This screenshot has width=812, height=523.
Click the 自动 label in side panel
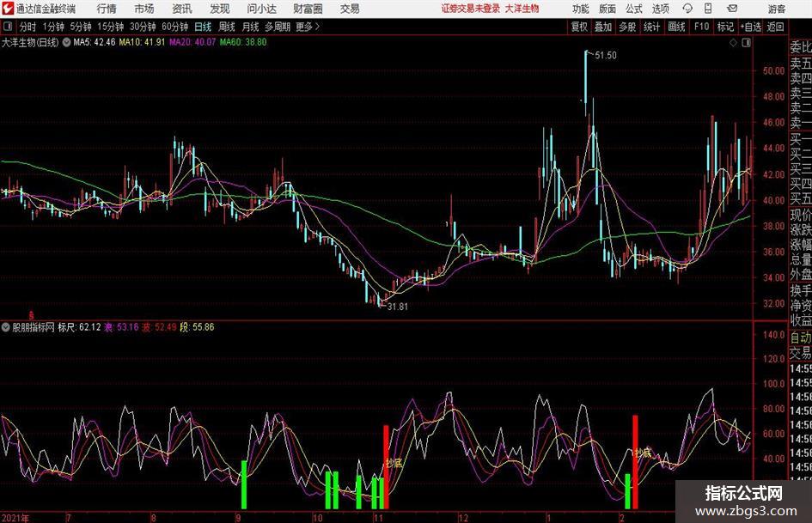pyautogui.click(x=801, y=338)
